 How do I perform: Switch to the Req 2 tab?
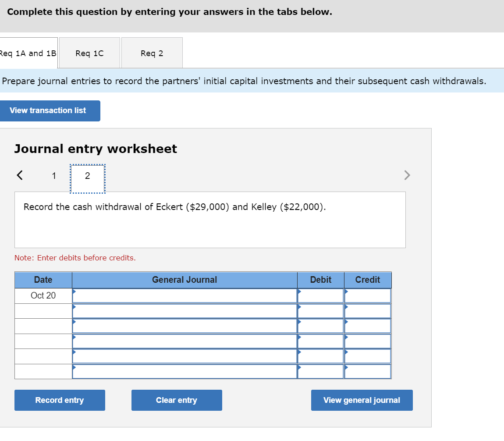pos(152,53)
